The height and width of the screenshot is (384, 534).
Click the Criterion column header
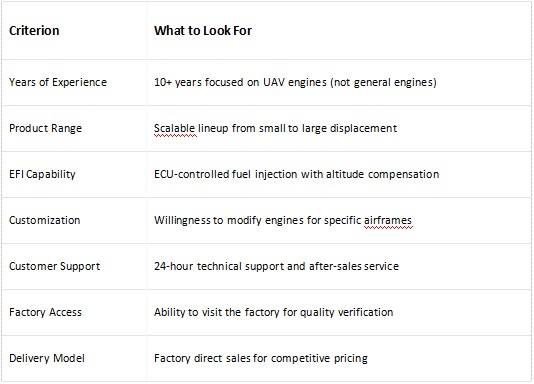tap(34, 31)
